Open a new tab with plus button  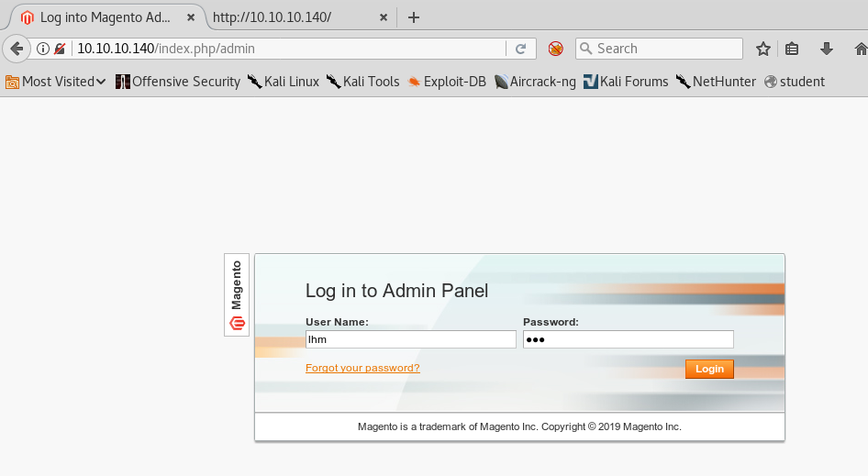[414, 17]
